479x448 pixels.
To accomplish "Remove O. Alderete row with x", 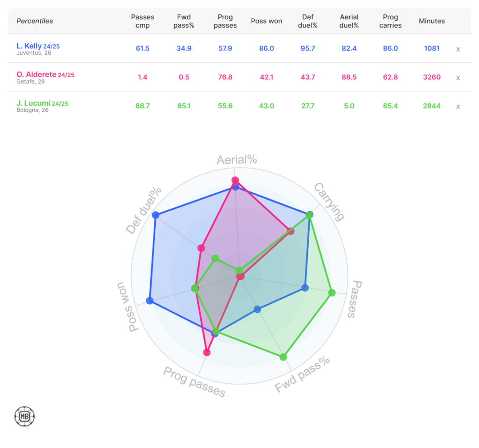I will pos(458,78).
